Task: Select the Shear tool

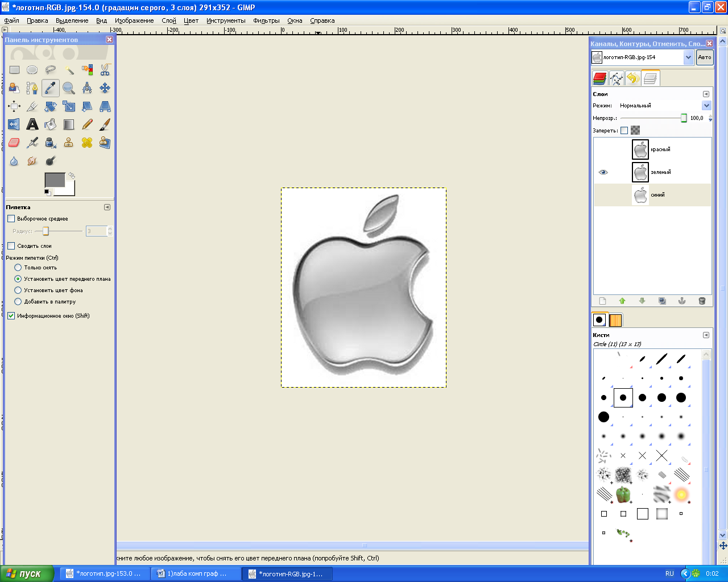Action: click(x=87, y=106)
